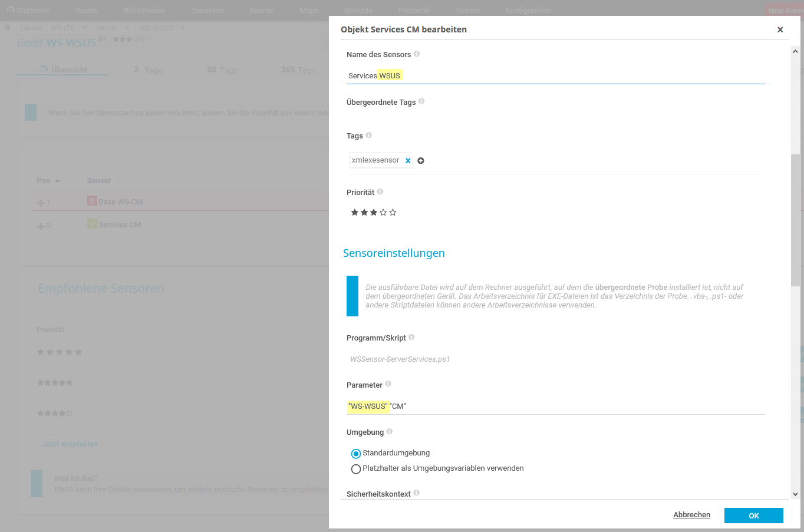
Task: Expand the Server breadcrumb dropdown
Action: pos(127,28)
